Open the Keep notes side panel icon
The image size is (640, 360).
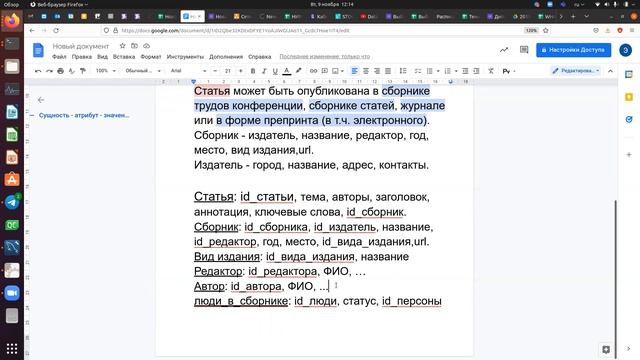coord(629,97)
